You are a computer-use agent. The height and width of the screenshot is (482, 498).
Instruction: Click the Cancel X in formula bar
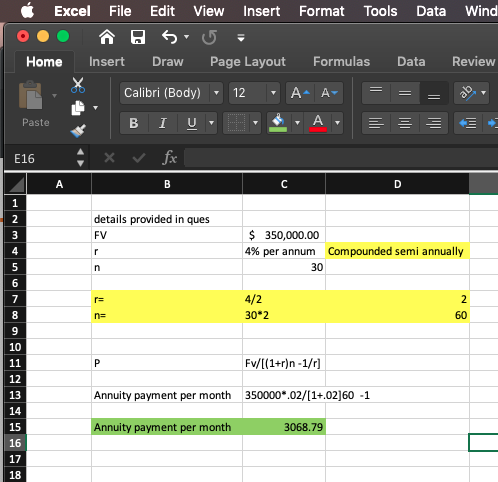click(x=109, y=158)
